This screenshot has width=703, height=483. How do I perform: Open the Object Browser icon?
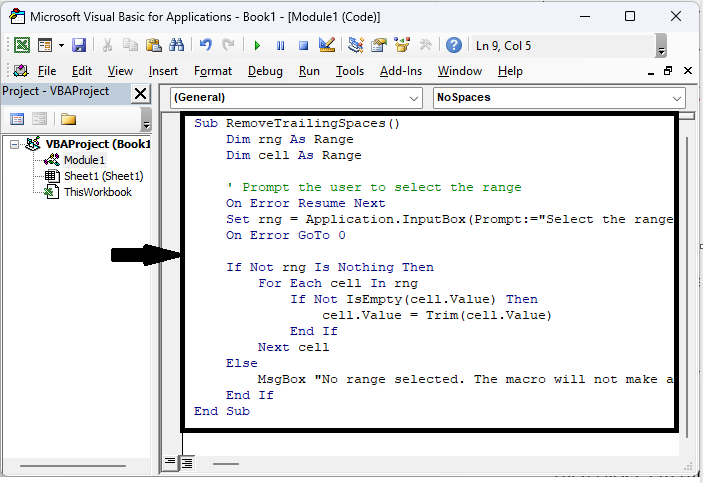pyautogui.click(x=402, y=45)
